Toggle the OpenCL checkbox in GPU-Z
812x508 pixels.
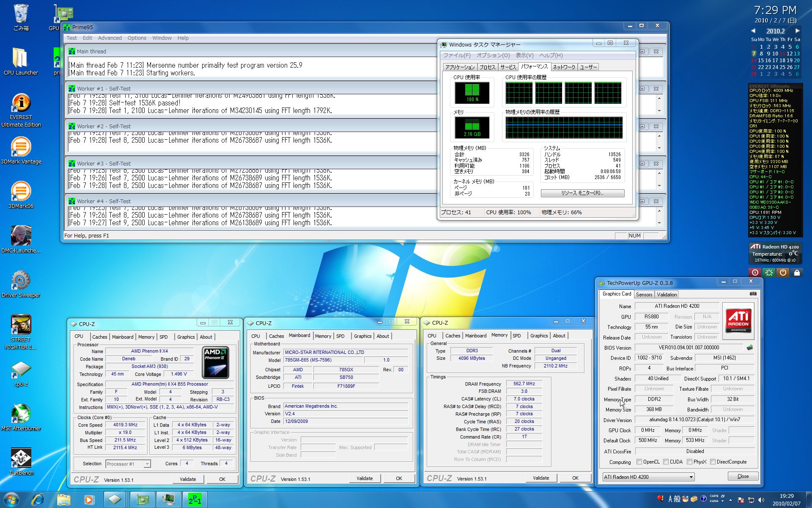(639, 462)
